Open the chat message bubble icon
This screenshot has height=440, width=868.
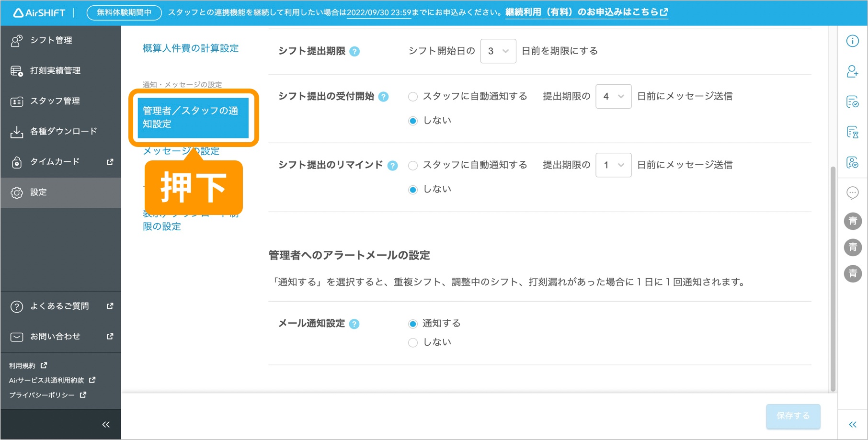click(853, 193)
